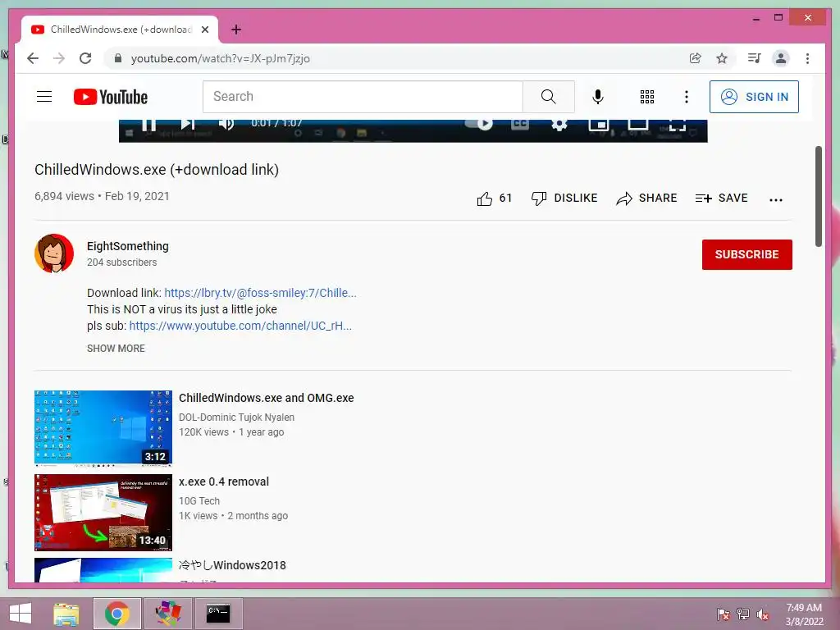Open the Windows Start button
Screen dimensions: 840x630
tap(20, 614)
